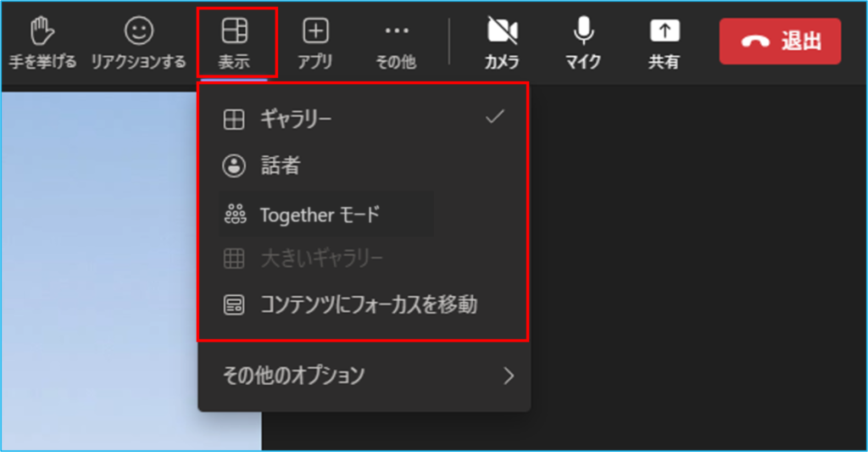Click the 表示 view grid icon

point(235,31)
